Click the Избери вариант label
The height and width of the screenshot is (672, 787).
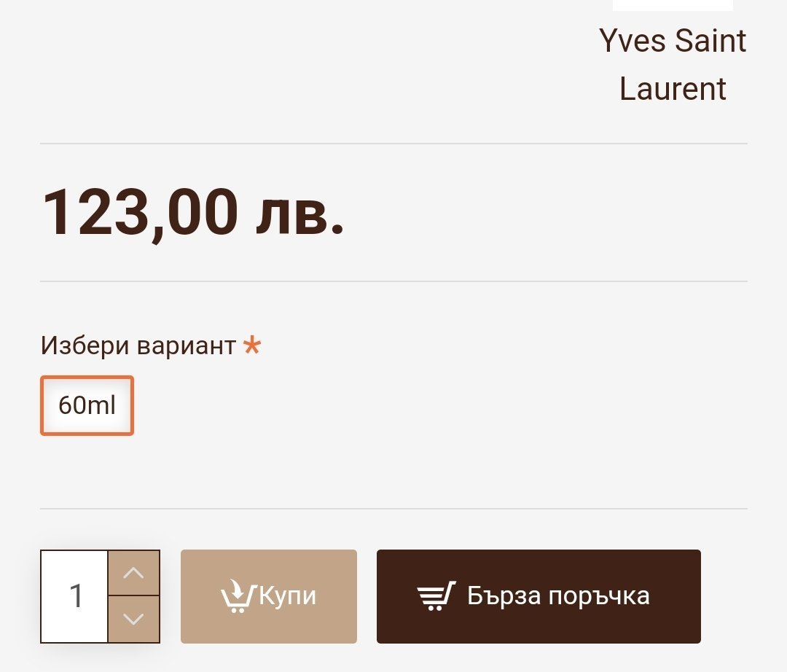coord(138,345)
